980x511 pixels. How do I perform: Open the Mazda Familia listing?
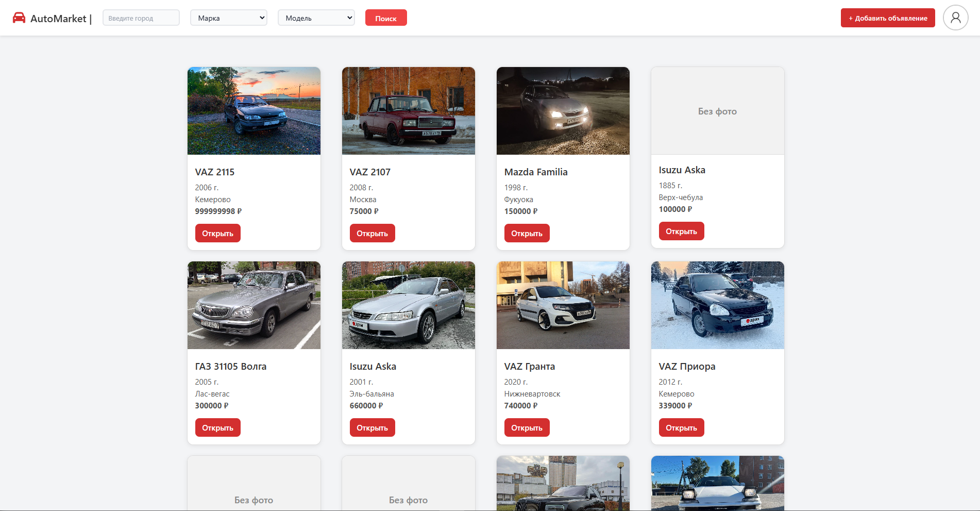[527, 233]
